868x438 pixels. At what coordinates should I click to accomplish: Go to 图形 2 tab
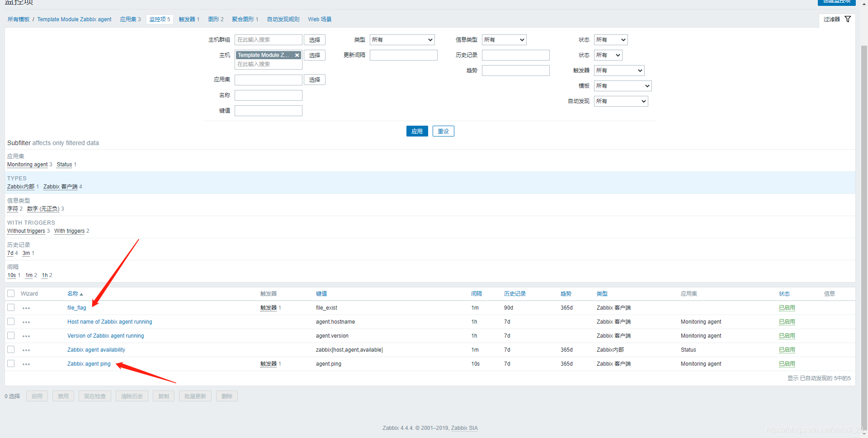click(x=216, y=19)
